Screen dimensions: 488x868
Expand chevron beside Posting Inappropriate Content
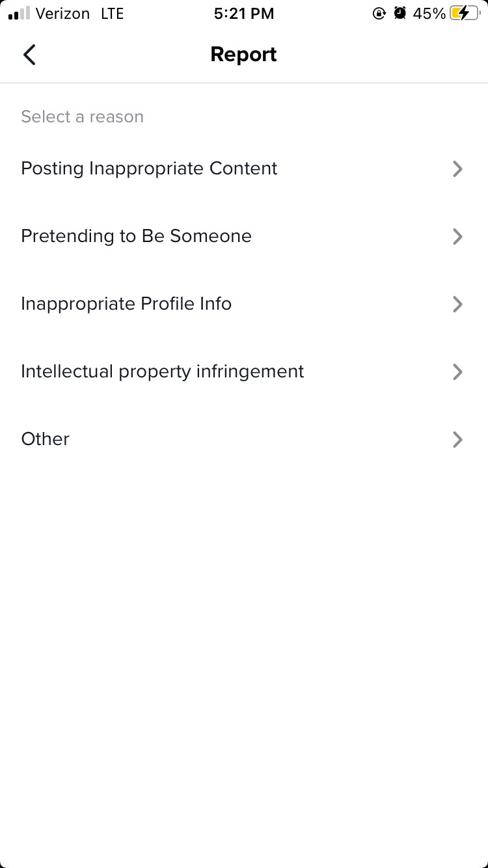point(457,169)
